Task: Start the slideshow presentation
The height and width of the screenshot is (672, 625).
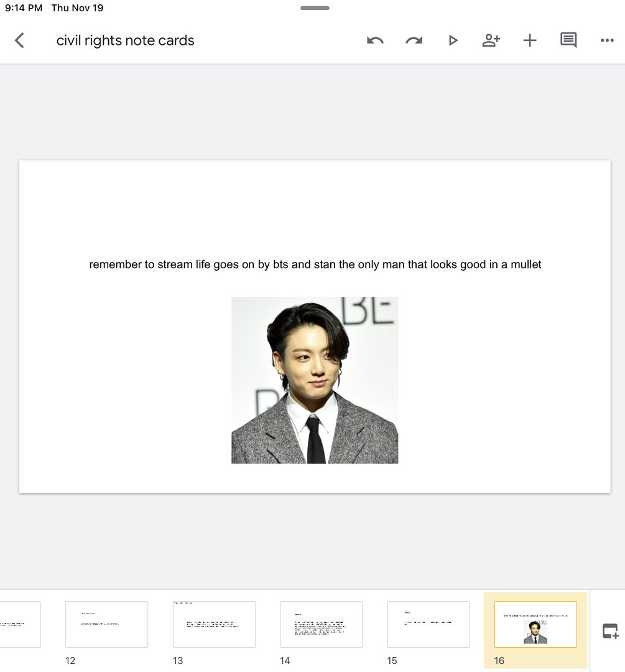Action: (x=453, y=40)
